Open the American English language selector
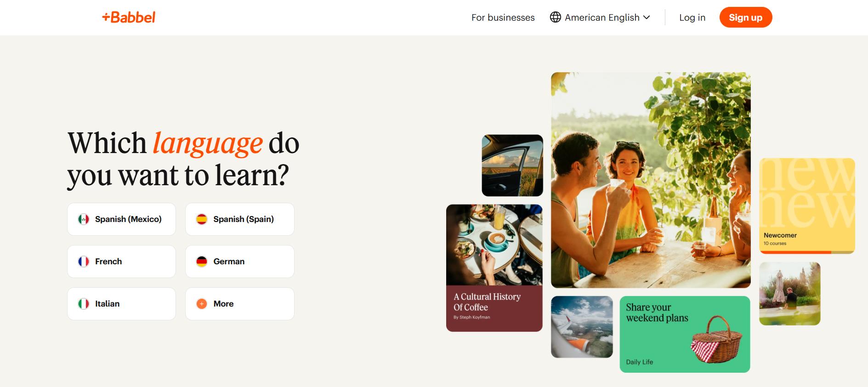The image size is (868, 387). [600, 17]
